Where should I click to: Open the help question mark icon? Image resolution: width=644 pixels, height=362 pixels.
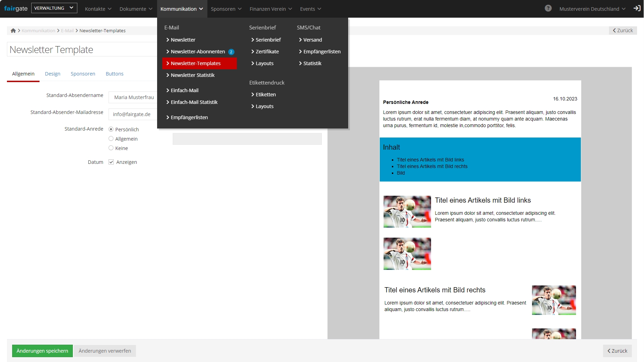pyautogui.click(x=548, y=8)
